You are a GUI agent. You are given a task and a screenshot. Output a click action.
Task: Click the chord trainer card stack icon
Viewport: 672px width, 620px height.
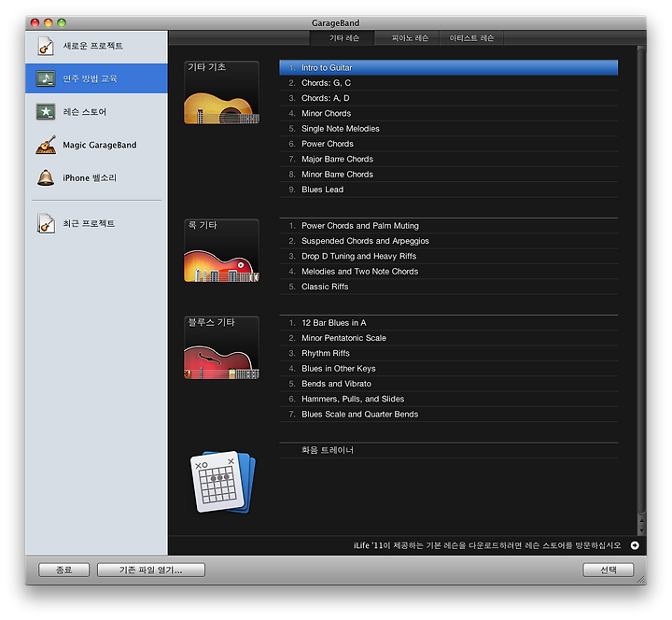click(222, 482)
